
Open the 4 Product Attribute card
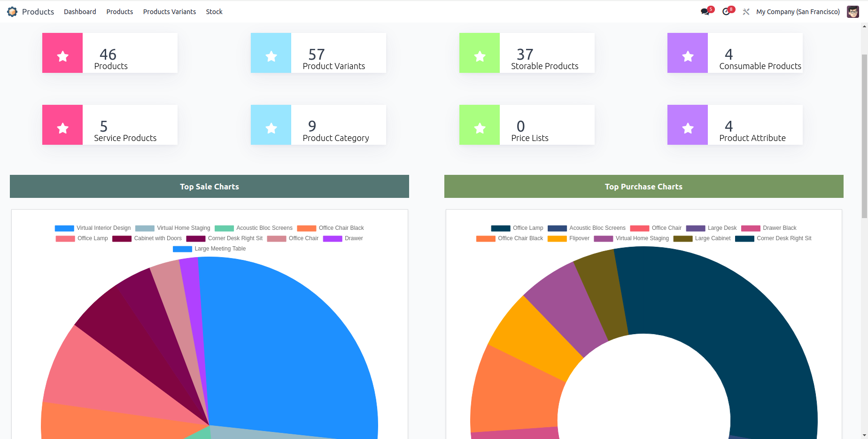click(735, 125)
